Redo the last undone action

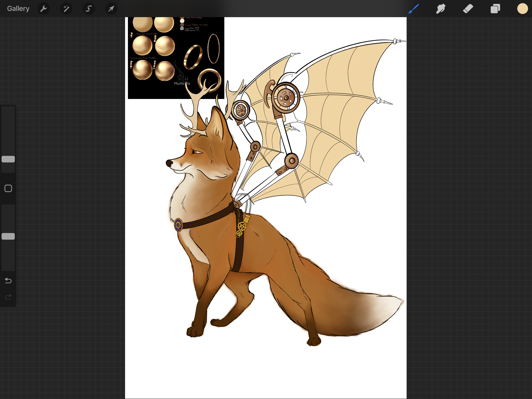pyautogui.click(x=8, y=297)
